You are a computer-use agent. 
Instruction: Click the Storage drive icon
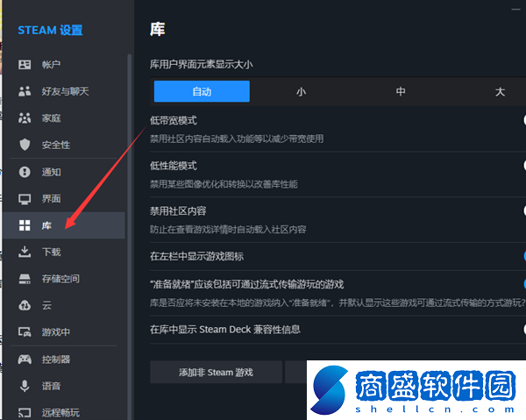pos(25,279)
